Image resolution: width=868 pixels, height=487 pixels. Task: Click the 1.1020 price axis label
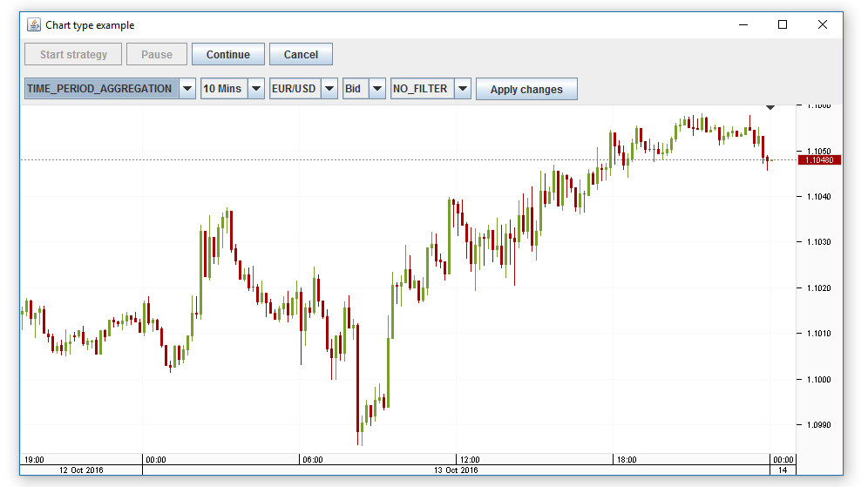818,287
